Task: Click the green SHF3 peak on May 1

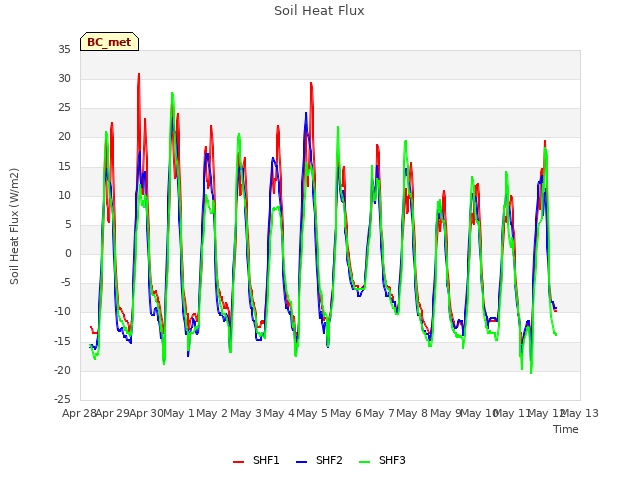Action: 172,93
